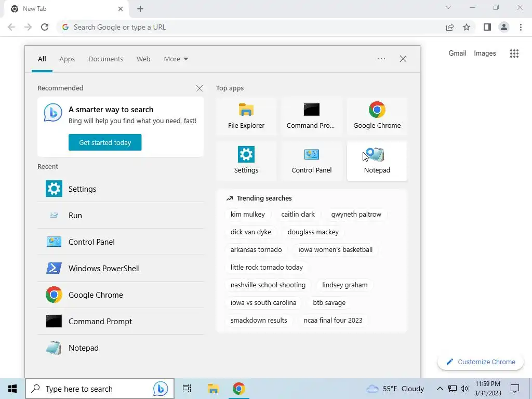Switch to the Apps search tab
Screen dimensions: 532x399
pos(67,59)
